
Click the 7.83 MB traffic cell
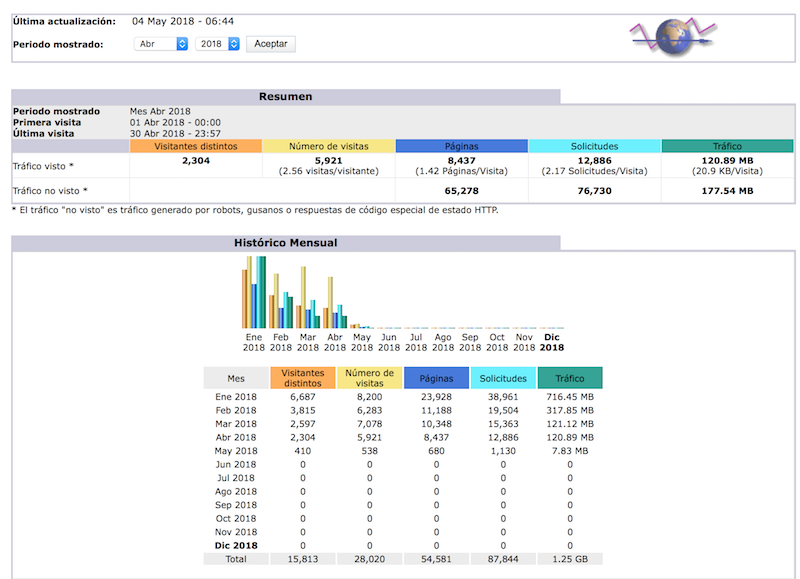coord(570,451)
